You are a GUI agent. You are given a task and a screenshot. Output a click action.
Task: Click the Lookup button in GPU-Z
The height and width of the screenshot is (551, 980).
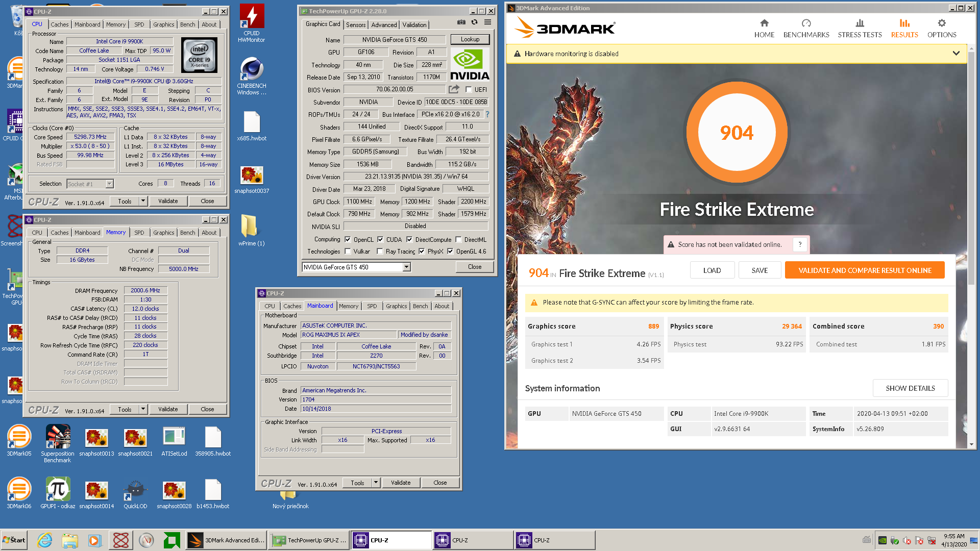click(470, 39)
